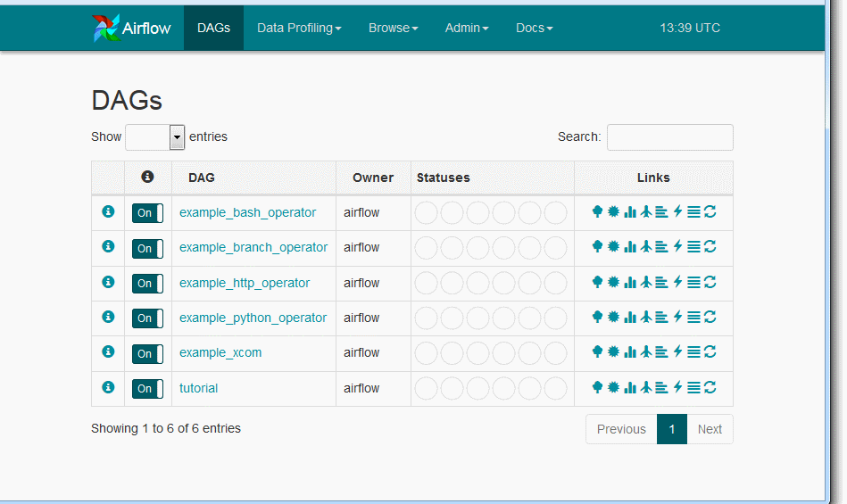Image resolution: width=847 pixels, height=504 pixels.
Task: Open Tree View for example_bash_operator
Action: point(597,211)
